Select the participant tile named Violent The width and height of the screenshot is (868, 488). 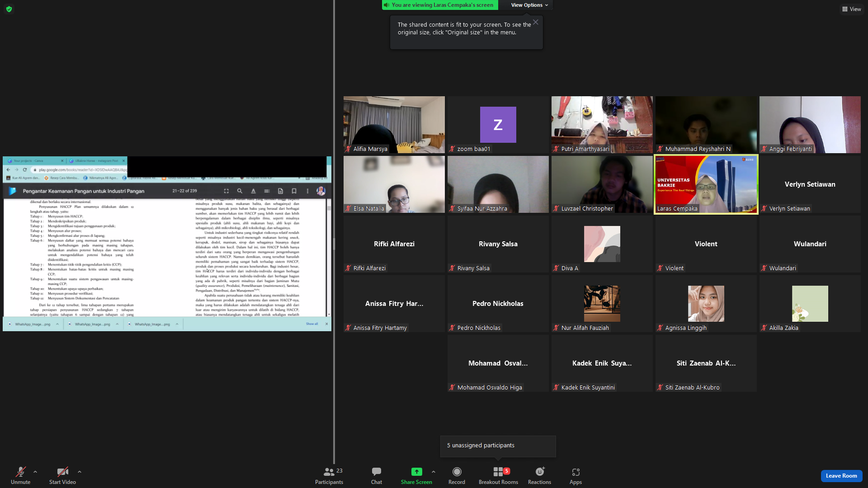coord(706,244)
